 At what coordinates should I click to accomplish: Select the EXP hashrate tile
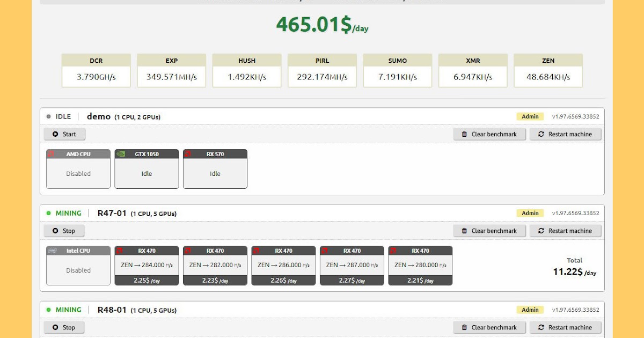tap(172, 70)
